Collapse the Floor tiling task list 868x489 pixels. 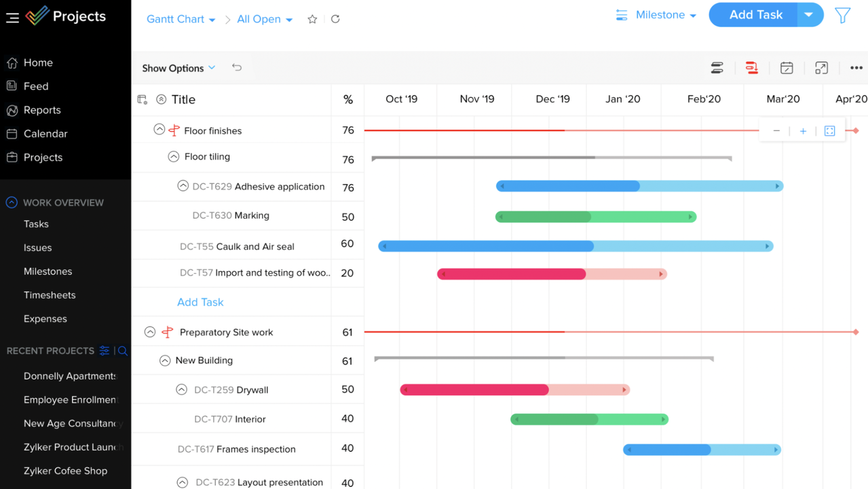pos(174,157)
